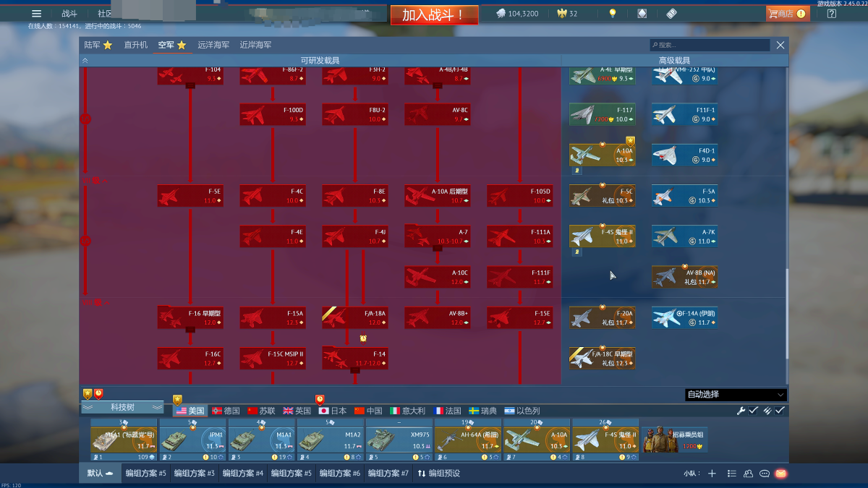Select the F-100D aircraft in the tree
The image size is (868, 488).
272,114
